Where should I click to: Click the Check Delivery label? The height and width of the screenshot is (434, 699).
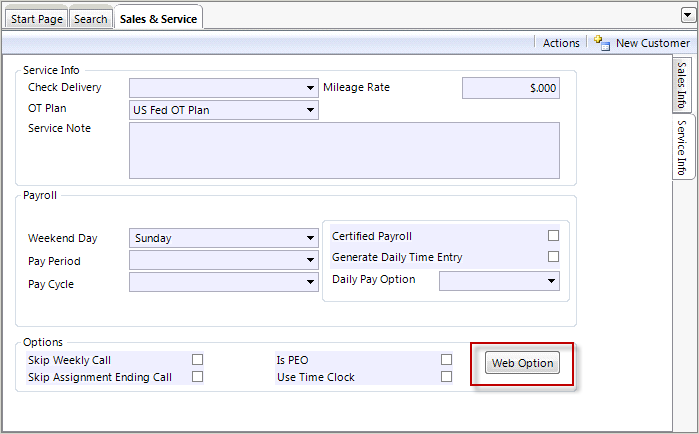(65, 87)
